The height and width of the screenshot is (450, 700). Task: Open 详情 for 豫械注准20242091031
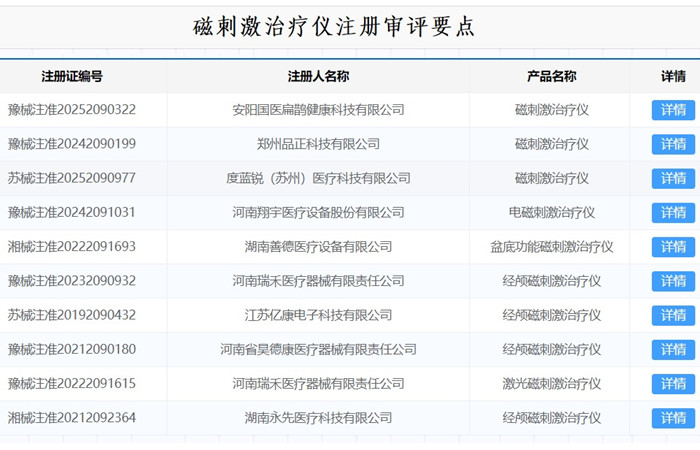tap(673, 212)
